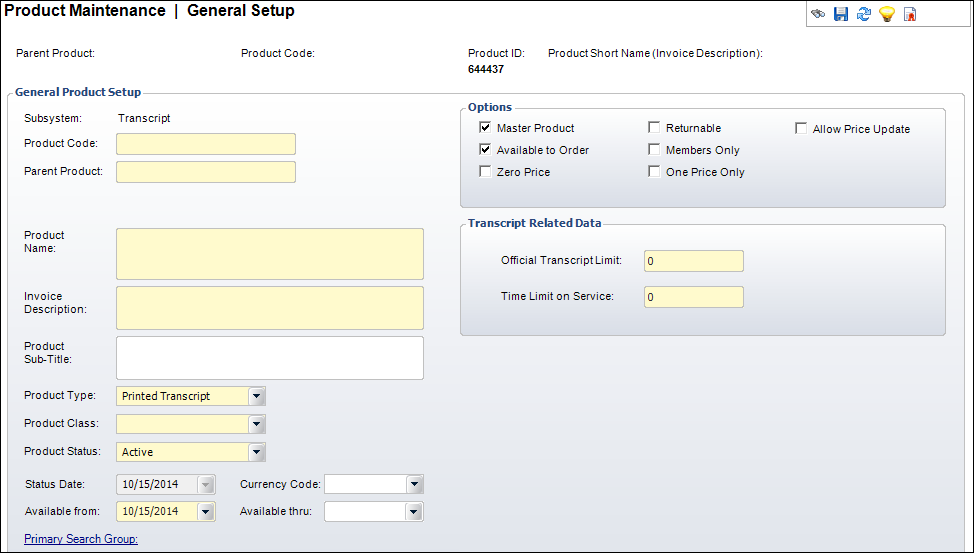Click the binoculars search icon

pos(818,14)
